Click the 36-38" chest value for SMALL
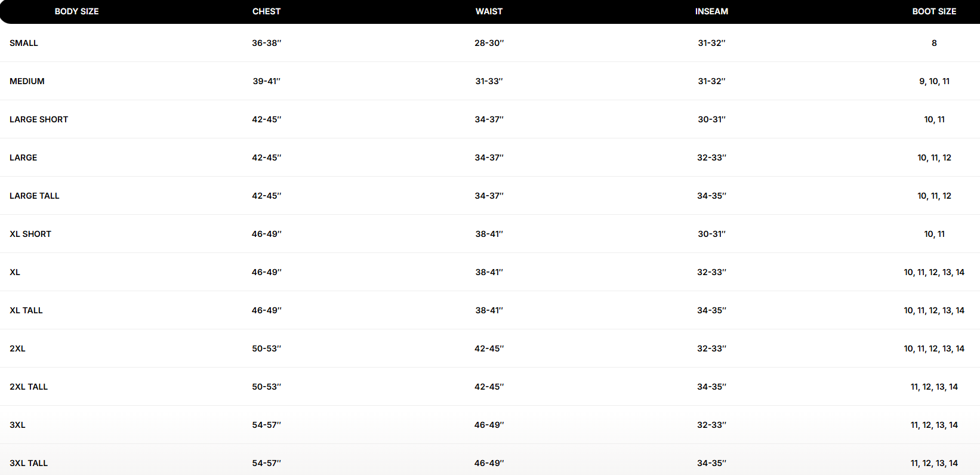The image size is (980, 475). coord(266,43)
